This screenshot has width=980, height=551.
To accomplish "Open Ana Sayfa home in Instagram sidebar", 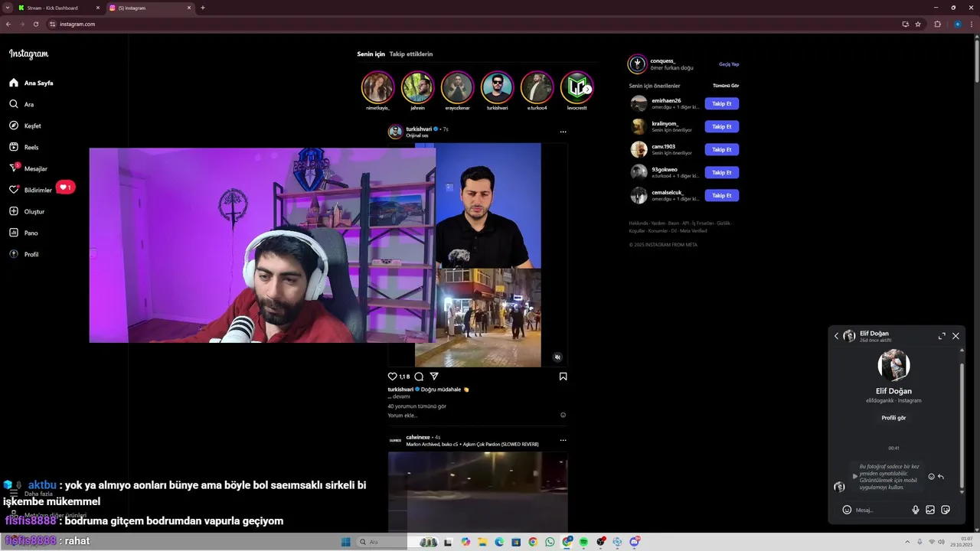I will click(31, 83).
